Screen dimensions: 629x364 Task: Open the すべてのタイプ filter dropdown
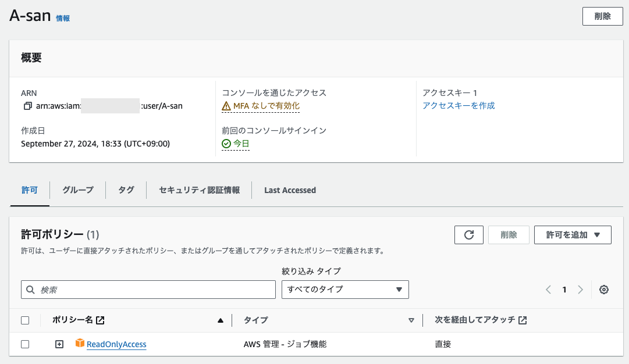[345, 290]
